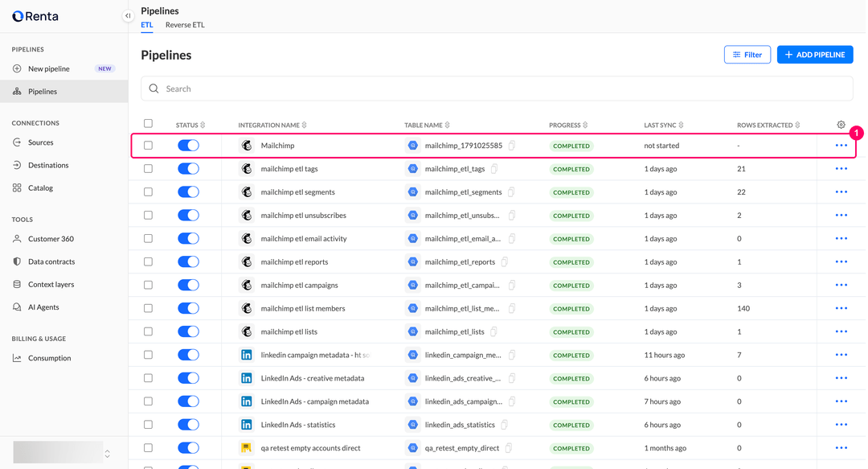Click '1 months ago' last sync value
868x469 pixels.
(x=665, y=448)
